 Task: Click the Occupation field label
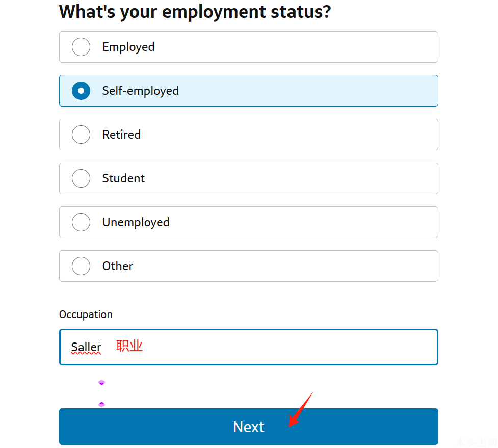(86, 314)
